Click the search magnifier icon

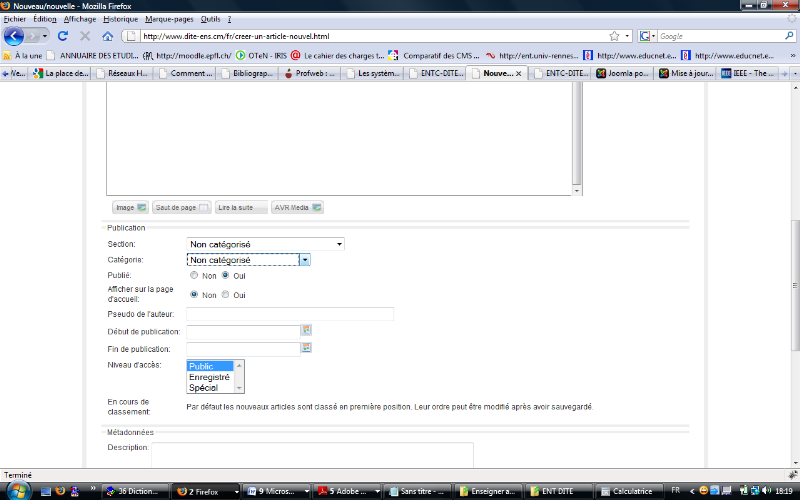pos(789,36)
